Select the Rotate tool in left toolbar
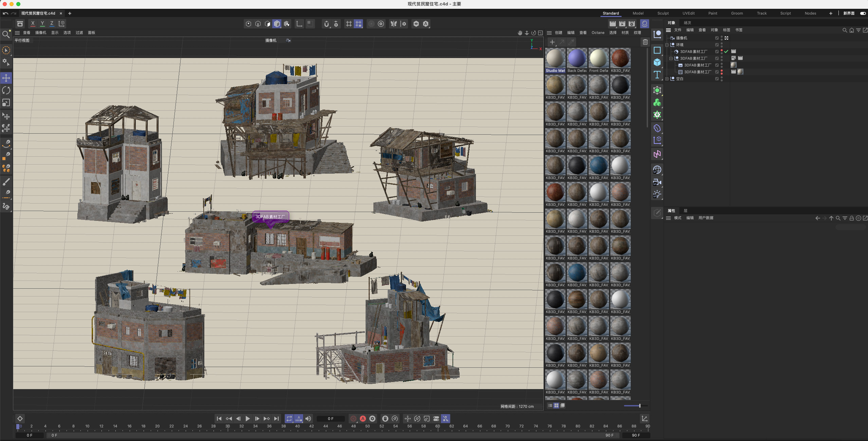Screen dimensions: 868x441 (x=6, y=90)
